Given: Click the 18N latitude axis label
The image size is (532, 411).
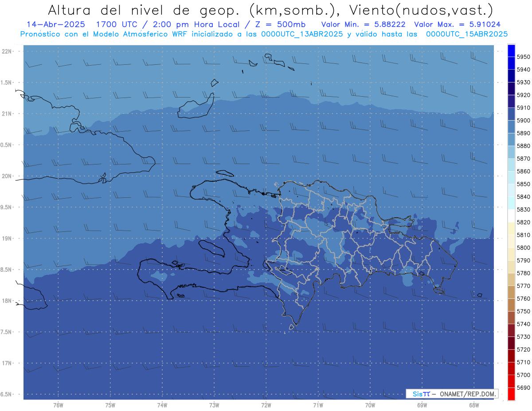Looking at the screenshot, I should 7,301.
